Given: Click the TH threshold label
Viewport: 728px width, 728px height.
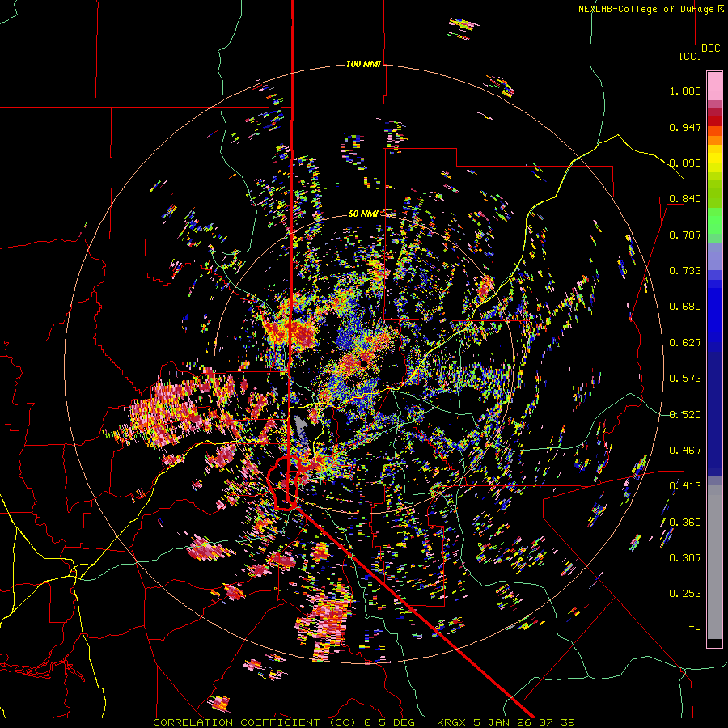Looking at the screenshot, I should click(x=695, y=630).
